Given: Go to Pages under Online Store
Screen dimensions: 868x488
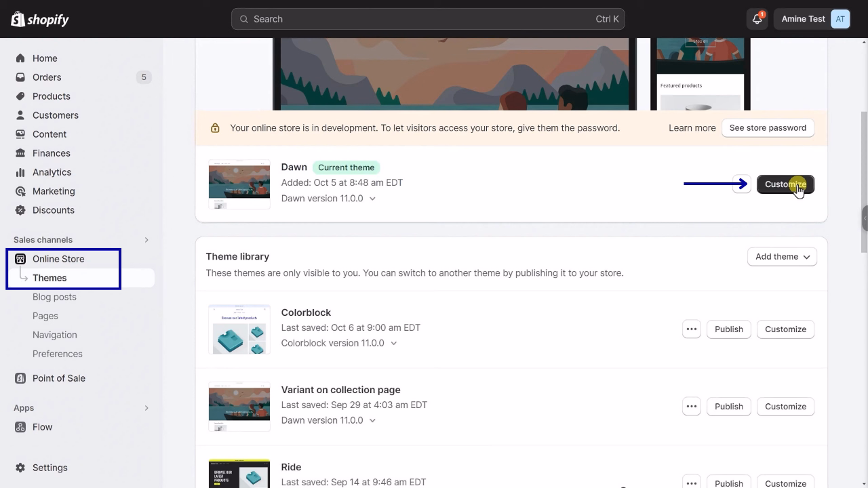Looking at the screenshot, I should [45, 316].
